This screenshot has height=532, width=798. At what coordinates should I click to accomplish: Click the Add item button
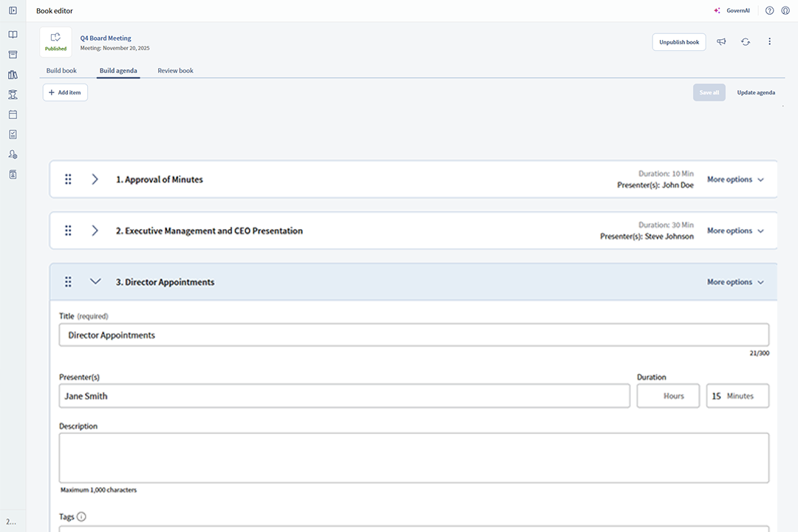[64, 92]
